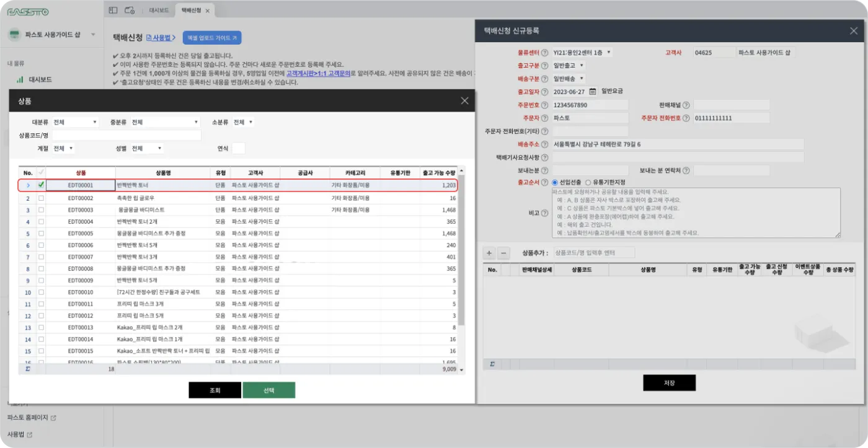Check the checkbox for product EDT00007

(41, 257)
